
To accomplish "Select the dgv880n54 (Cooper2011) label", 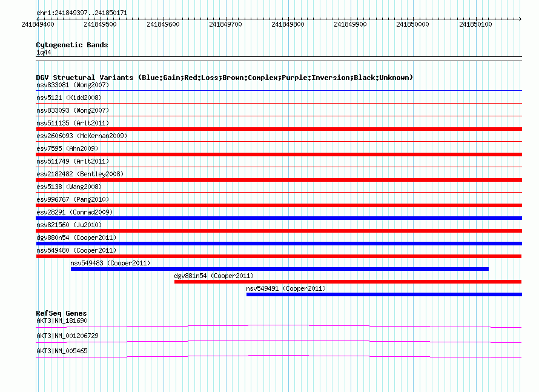I will point(76,238).
